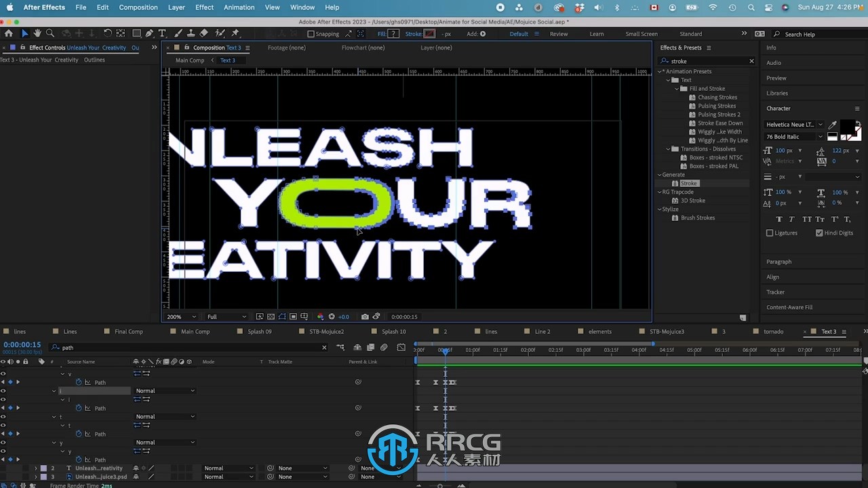868x488 pixels.
Task: Enable the Ligatures checkbox
Action: tap(770, 233)
